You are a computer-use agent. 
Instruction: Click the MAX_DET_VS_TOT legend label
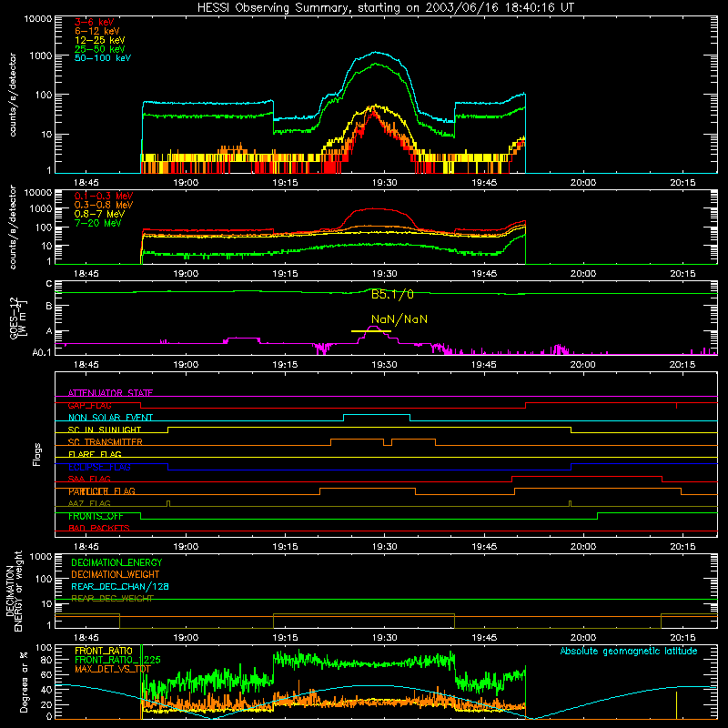click(x=112, y=669)
